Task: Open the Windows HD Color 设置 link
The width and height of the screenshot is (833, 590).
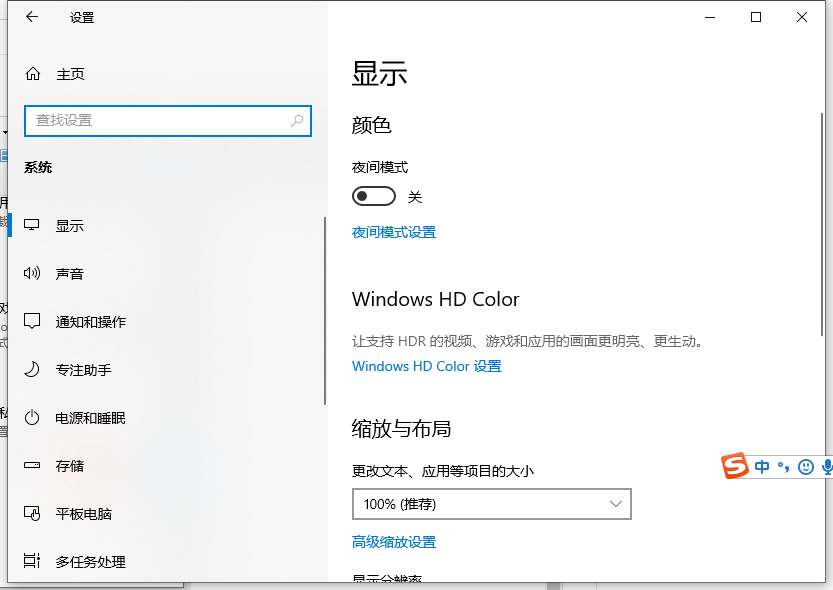Action: click(x=426, y=366)
